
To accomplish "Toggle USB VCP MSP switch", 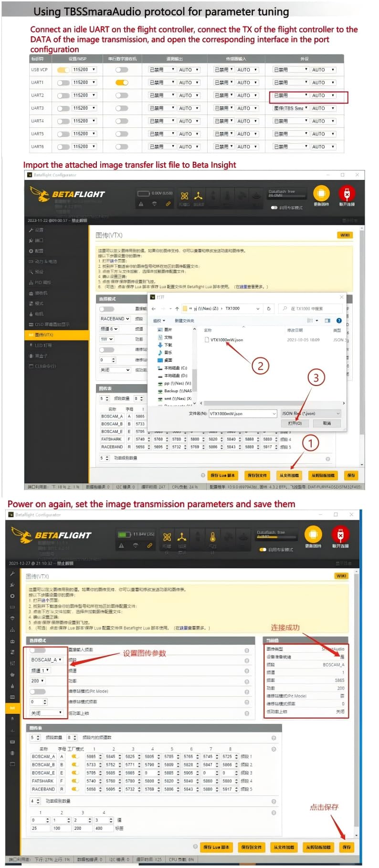I will tap(63, 70).
